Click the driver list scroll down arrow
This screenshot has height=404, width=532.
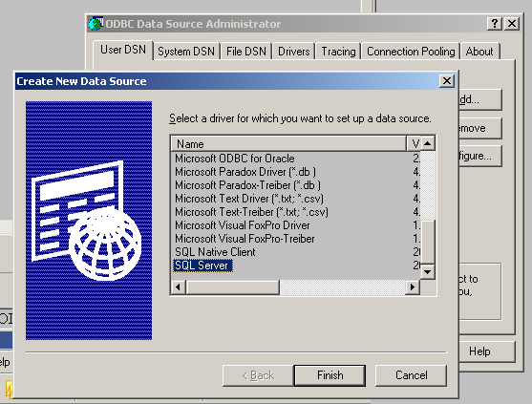(428, 271)
